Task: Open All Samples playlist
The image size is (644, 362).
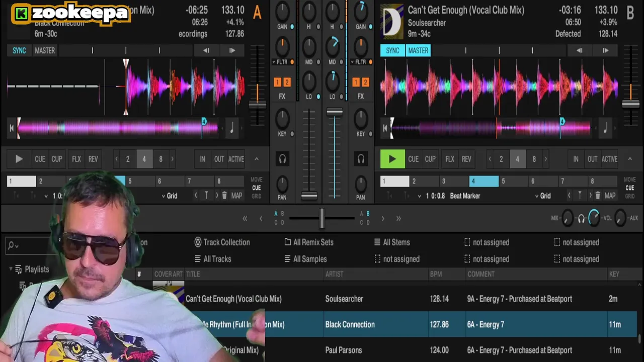Action: pyautogui.click(x=305, y=259)
